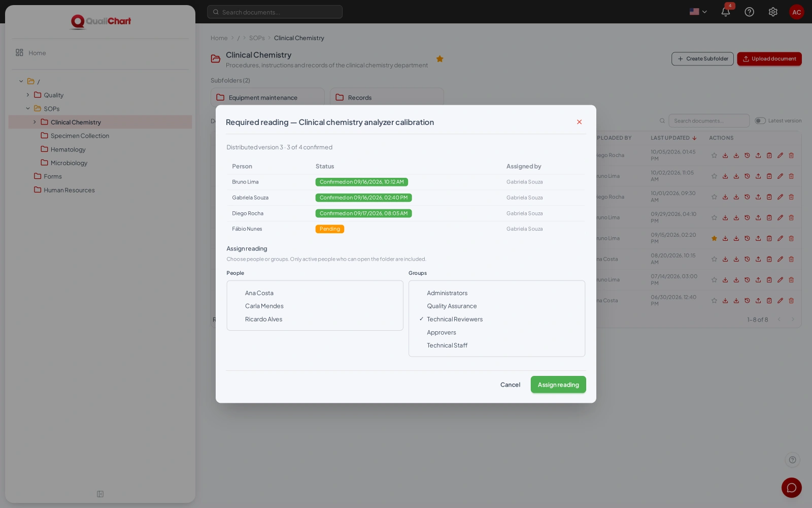Screen dimensions: 812x508
Task: Click the Assign reading button
Action: pos(558,385)
